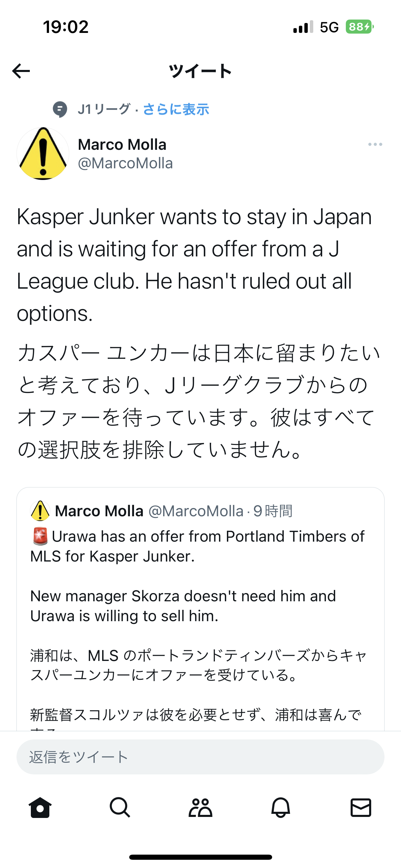401x868 pixels.
Task: Tap the battery indicator in status bar
Action: (359, 27)
